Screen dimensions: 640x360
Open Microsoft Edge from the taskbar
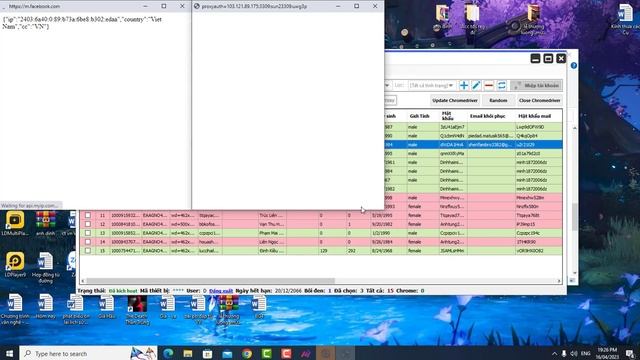coord(168,353)
